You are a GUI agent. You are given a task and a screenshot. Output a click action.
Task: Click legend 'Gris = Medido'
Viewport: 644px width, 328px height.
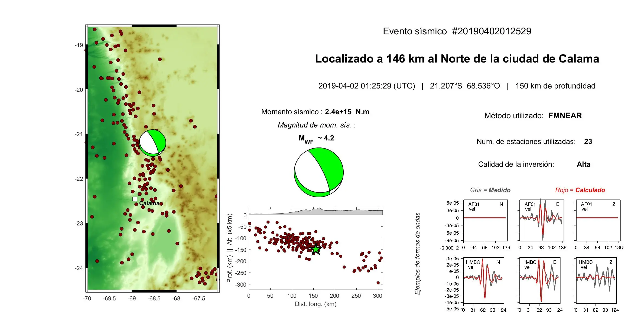(x=490, y=190)
